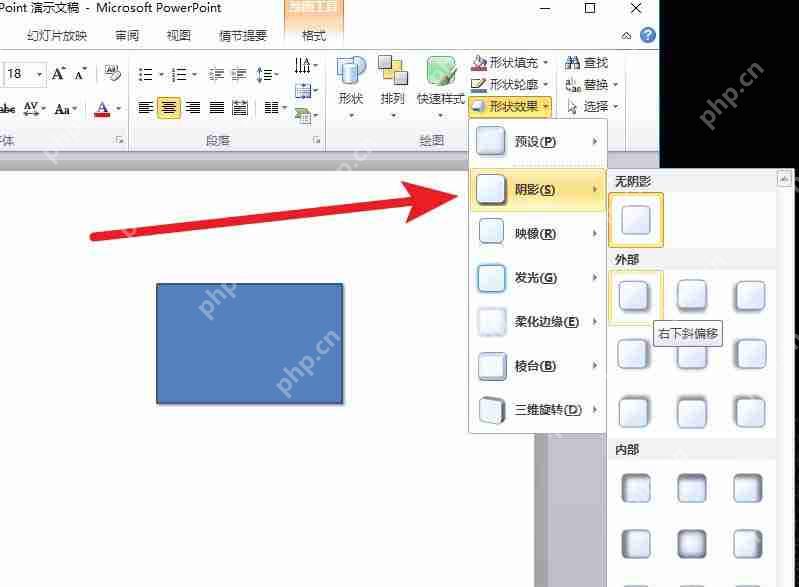Open the columns dropdown
Screen dimensions: 799x587
point(275,108)
